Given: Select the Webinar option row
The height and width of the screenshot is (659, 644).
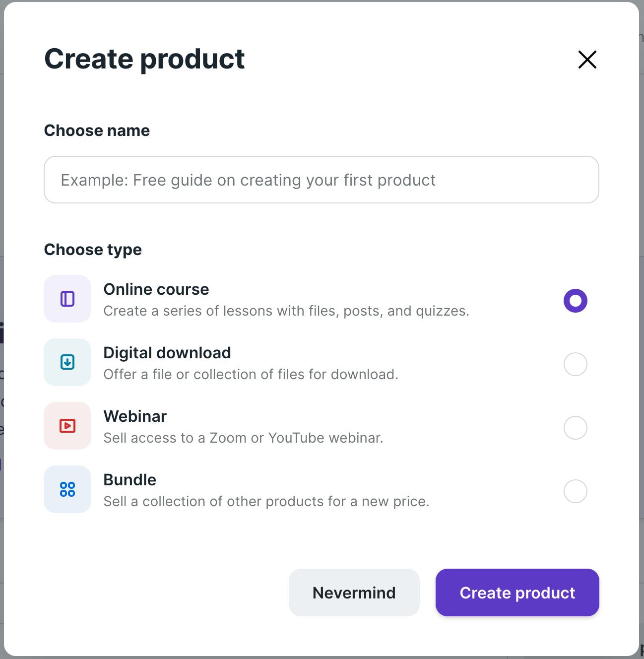Looking at the screenshot, I should pyautogui.click(x=298, y=426).
